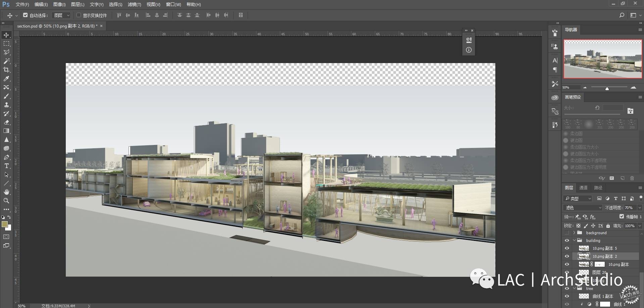The height and width of the screenshot is (308, 644).
Task: Select the Eyedropper tool
Action: coord(6,79)
